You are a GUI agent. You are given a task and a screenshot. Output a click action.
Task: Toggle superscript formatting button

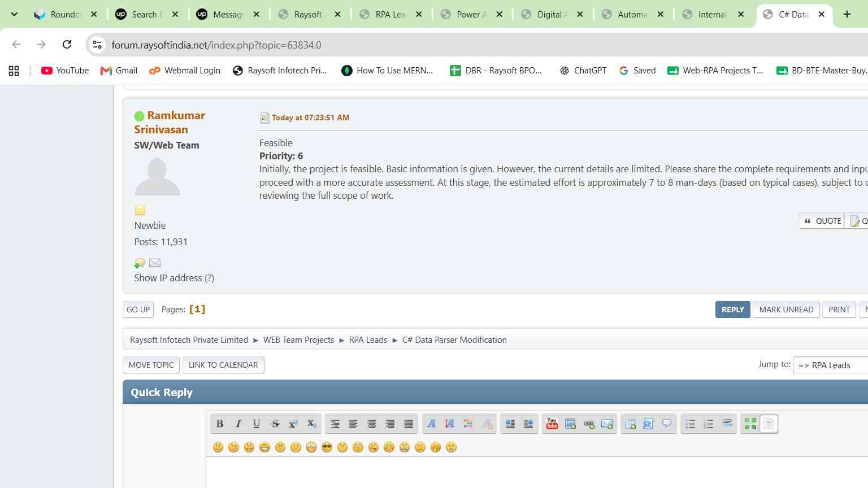coord(293,424)
